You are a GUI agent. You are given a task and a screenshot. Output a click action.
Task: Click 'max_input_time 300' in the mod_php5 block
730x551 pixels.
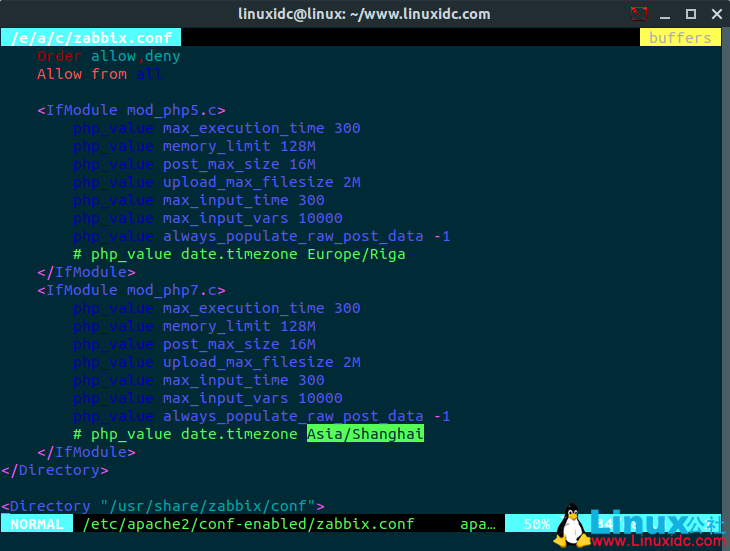coord(243,200)
